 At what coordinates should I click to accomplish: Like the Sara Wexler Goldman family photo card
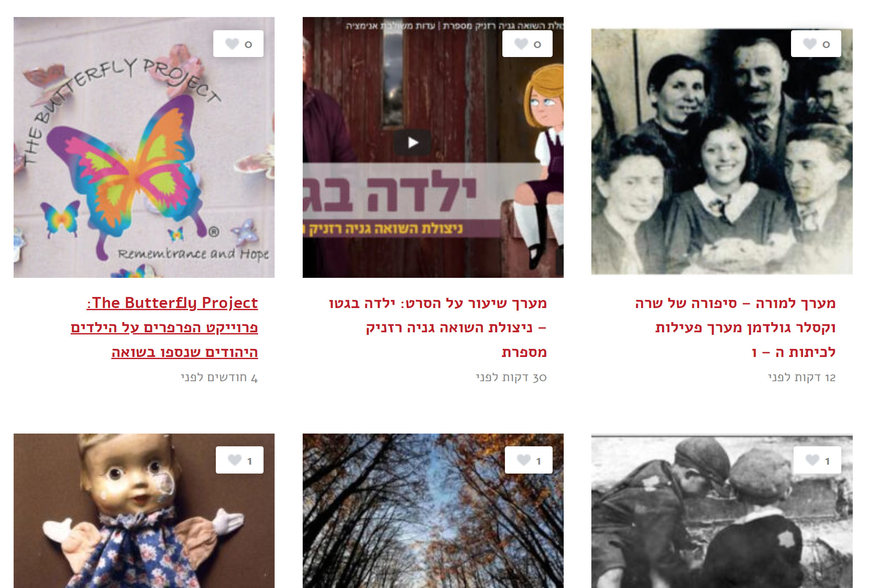[x=810, y=44]
